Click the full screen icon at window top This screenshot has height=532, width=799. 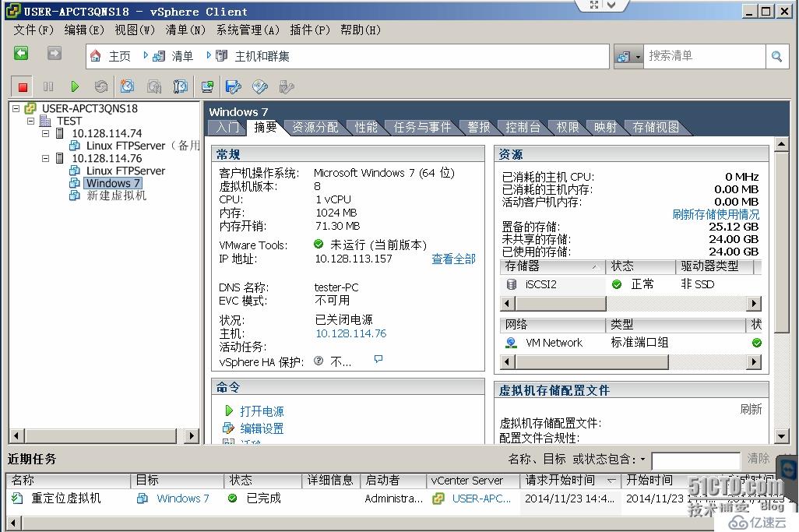coord(594,5)
